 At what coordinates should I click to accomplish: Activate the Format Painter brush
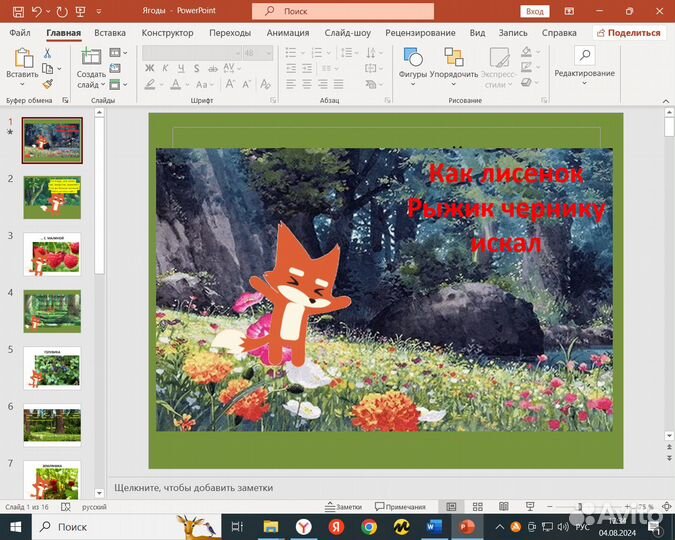click(x=48, y=84)
